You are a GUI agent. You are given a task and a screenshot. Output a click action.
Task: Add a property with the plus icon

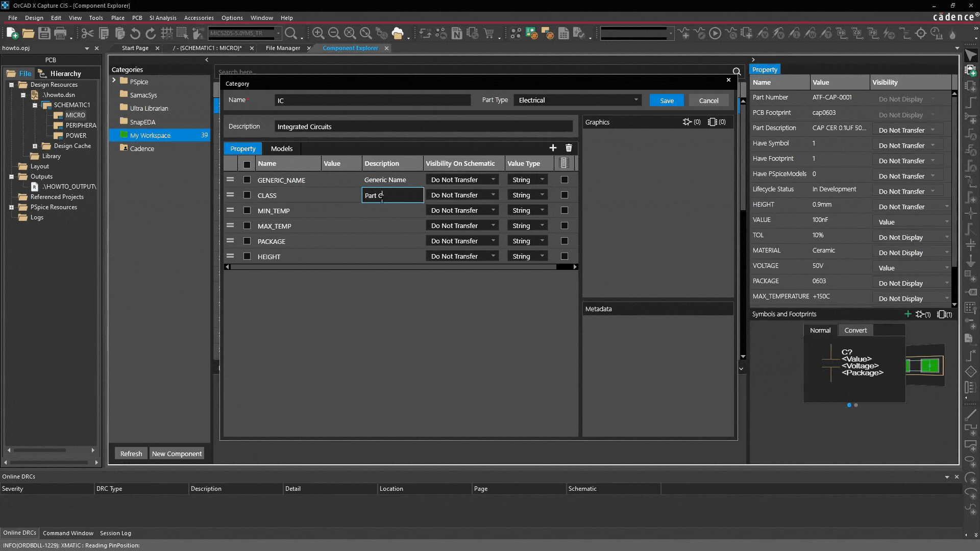[553, 148]
